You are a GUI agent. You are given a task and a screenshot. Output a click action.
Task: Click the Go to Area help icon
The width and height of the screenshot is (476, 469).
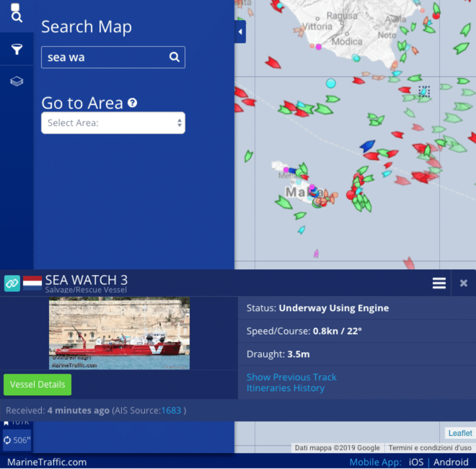pos(132,103)
